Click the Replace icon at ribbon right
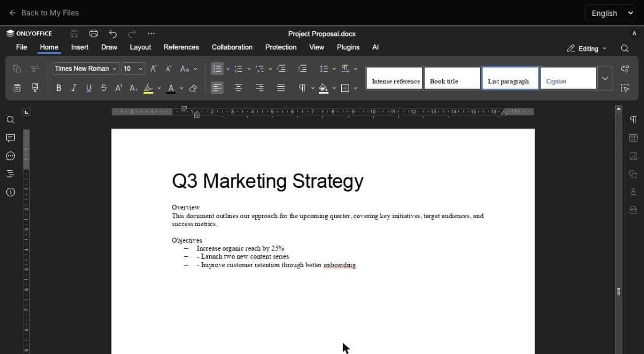Viewport: 644px width, 354px height. pos(625,69)
